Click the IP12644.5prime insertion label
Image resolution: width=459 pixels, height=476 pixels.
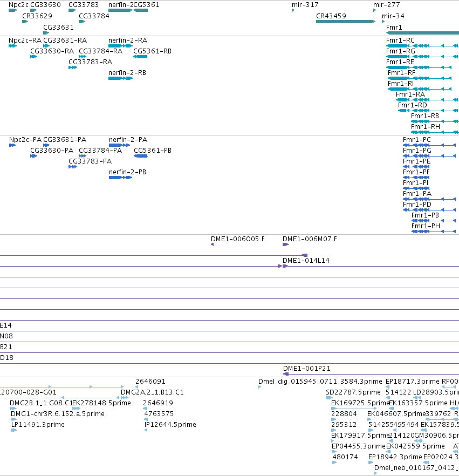(170, 425)
